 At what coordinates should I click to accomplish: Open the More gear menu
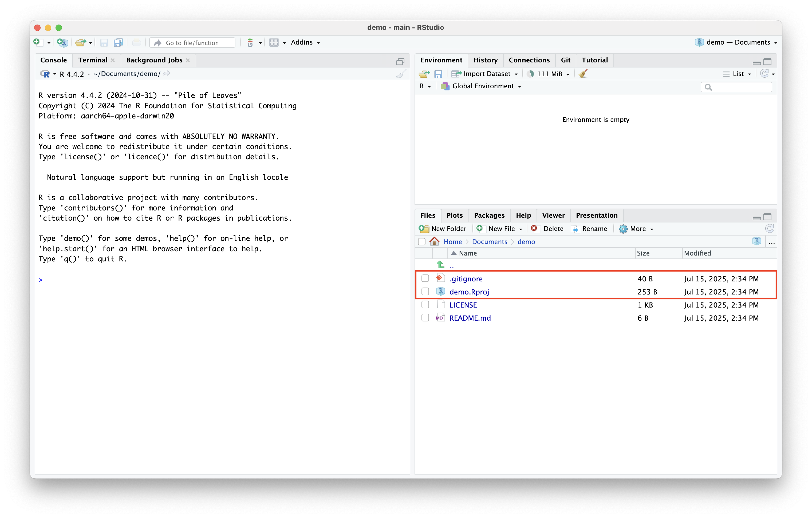coord(636,229)
